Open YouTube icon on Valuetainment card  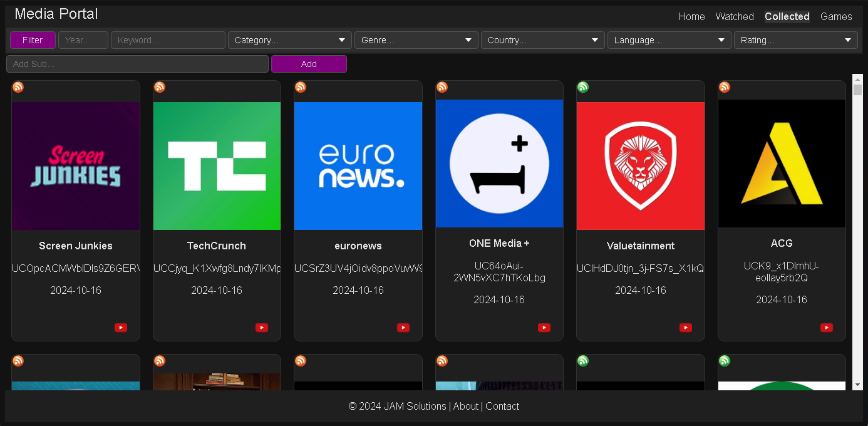point(686,328)
